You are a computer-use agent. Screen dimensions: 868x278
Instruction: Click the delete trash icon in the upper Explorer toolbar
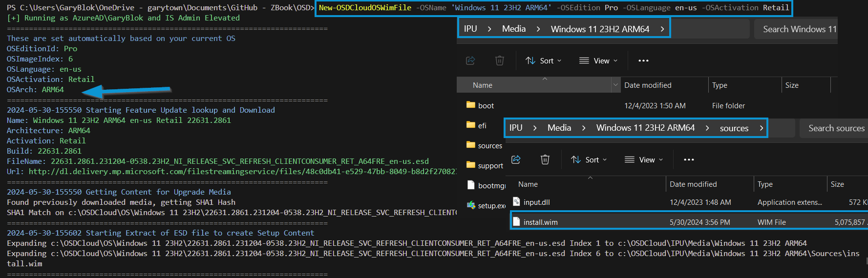pyautogui.click(x=499, y=60)
